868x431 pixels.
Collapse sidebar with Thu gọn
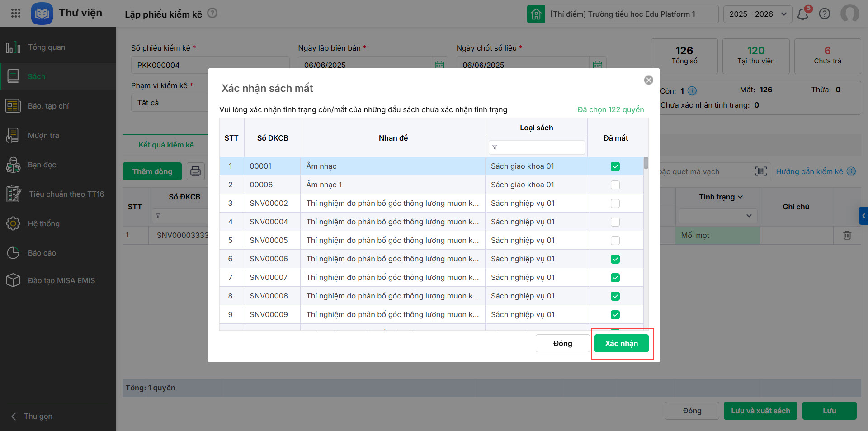(32, 416)
